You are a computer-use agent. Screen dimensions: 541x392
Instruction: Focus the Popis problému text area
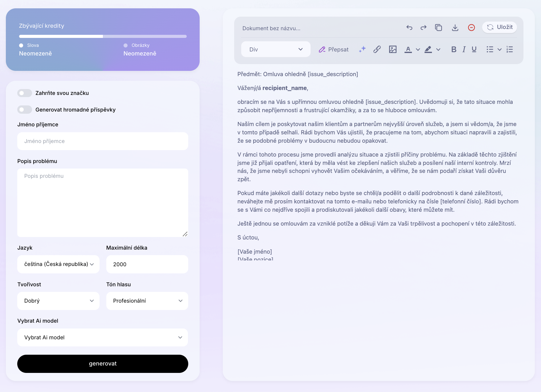[103, 203]
